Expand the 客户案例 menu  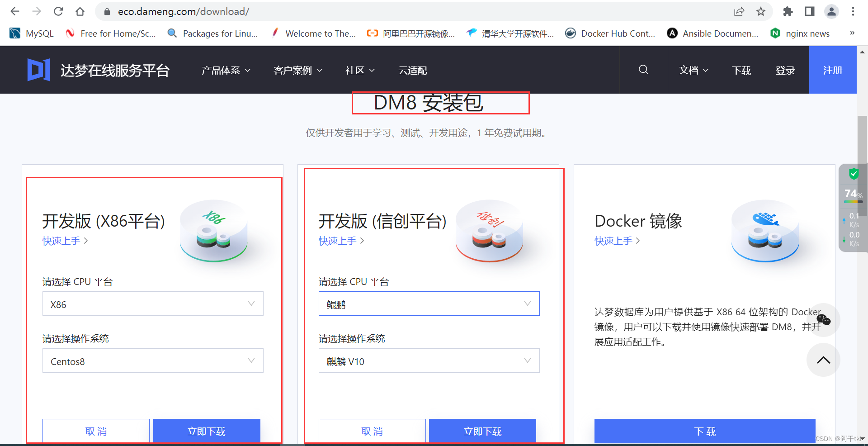click(x=297, y=71)
